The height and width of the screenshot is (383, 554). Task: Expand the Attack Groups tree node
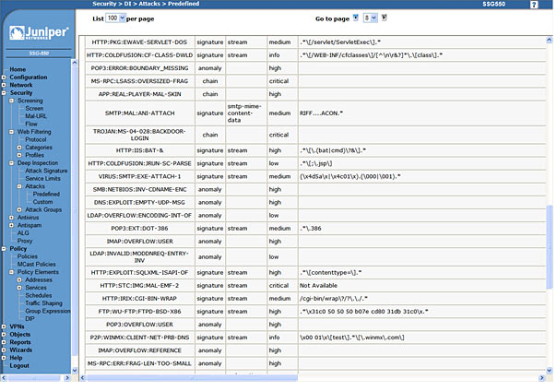pos(19,210)
